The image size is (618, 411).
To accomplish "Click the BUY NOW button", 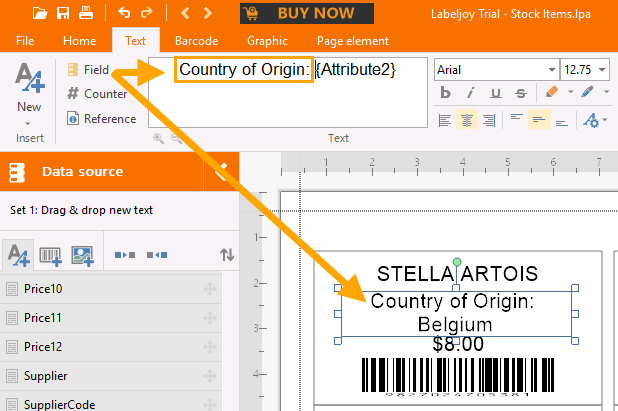I will 307,13.
